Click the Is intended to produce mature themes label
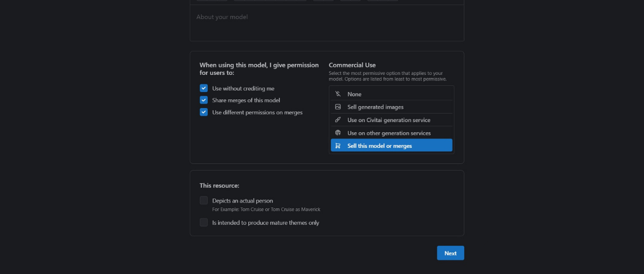 click(265, 223)
